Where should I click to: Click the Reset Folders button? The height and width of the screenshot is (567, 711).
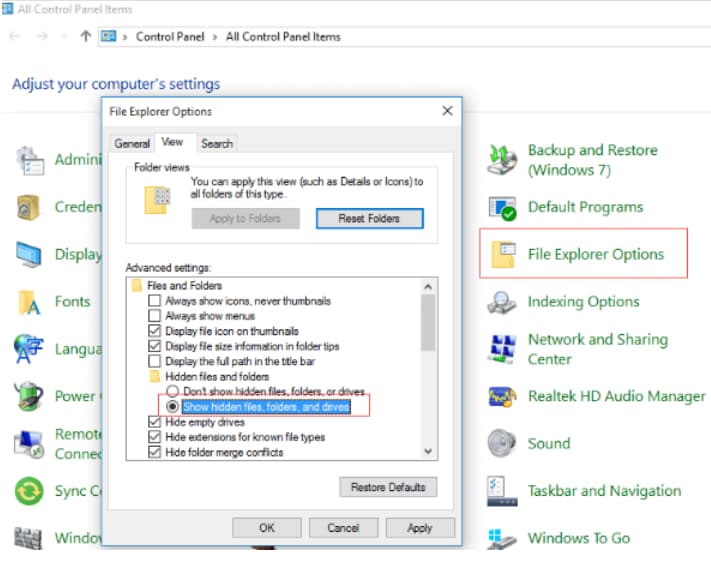coord(370,219)
